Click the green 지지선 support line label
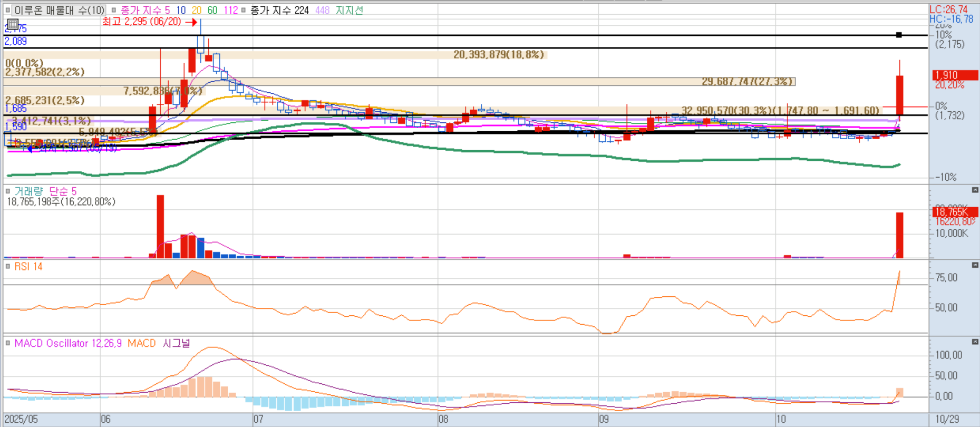 tap(349, 10)
